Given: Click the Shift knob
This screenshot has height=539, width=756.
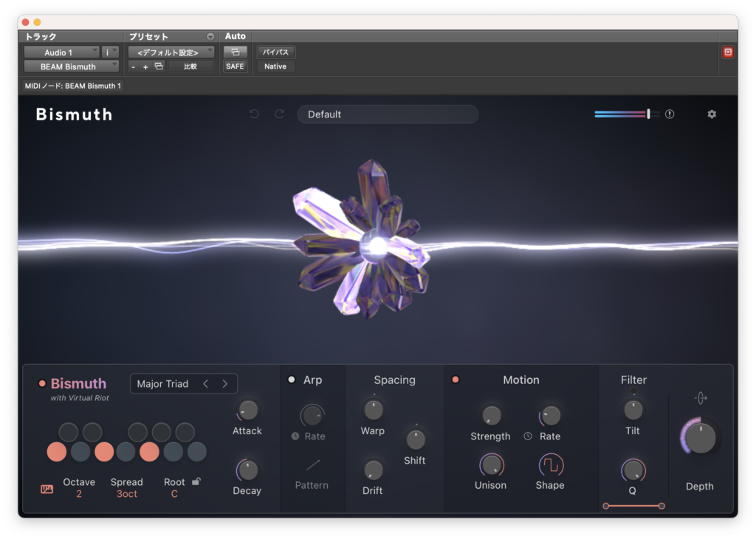Looking at the screenshot, I should point(415,439).
